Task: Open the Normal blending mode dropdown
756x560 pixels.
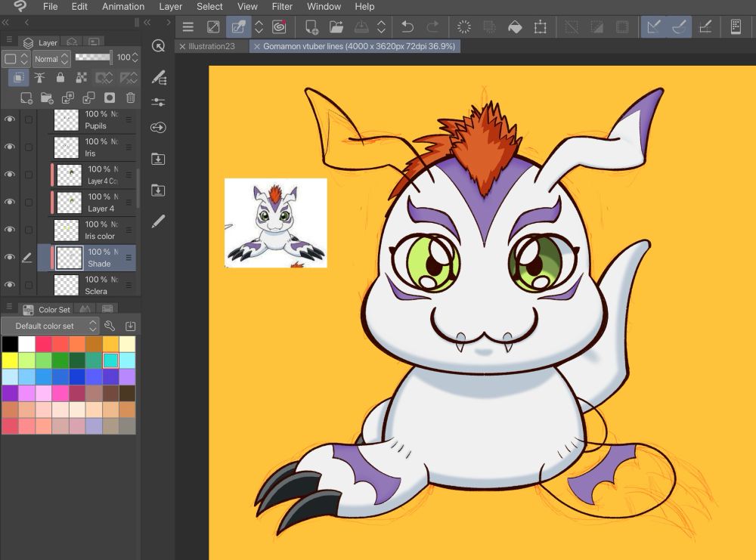Action: [51, 59]
